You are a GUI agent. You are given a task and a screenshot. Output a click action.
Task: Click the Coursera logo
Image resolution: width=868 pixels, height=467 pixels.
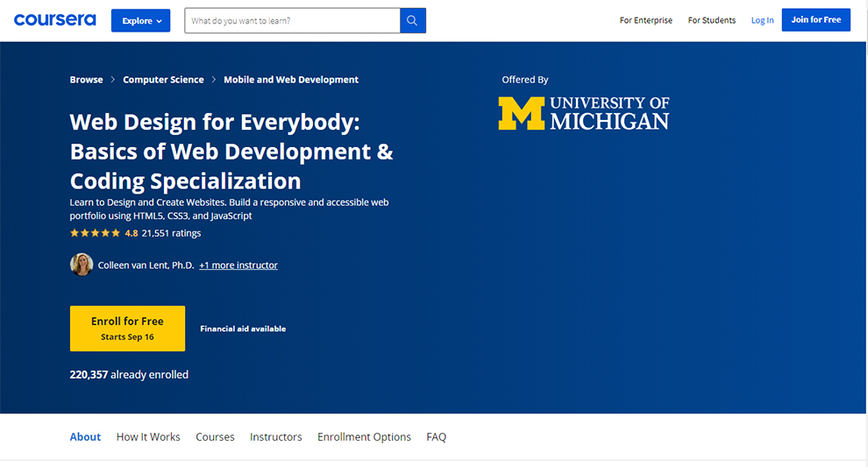point(55,20)
